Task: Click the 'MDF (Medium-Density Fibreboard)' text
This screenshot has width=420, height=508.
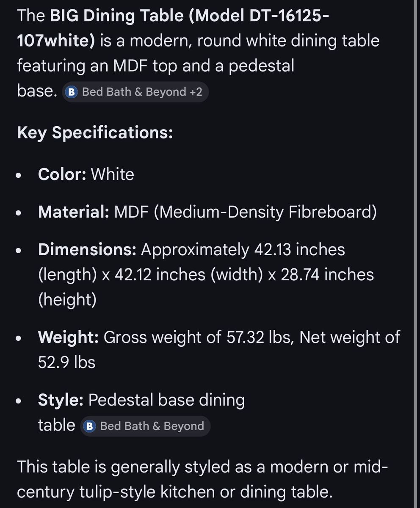Action: (246, 212)
